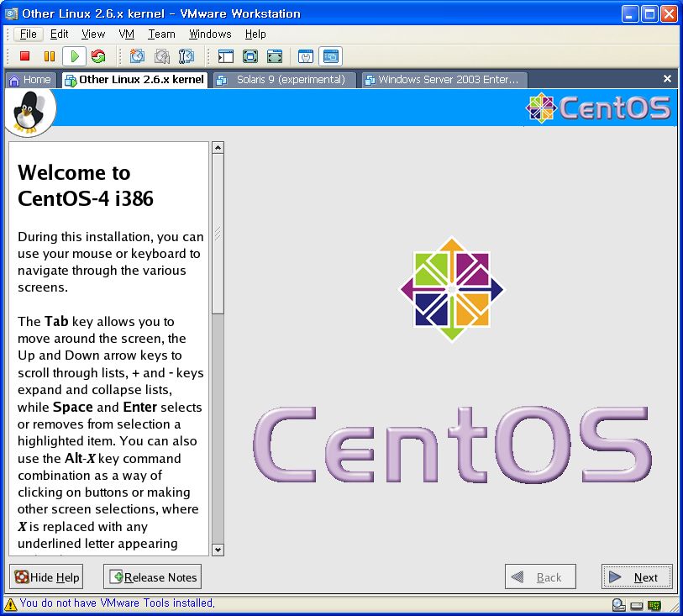Open the snapshot manager toolbar icon
The image size is (683, 616).
tap(187, 56)
